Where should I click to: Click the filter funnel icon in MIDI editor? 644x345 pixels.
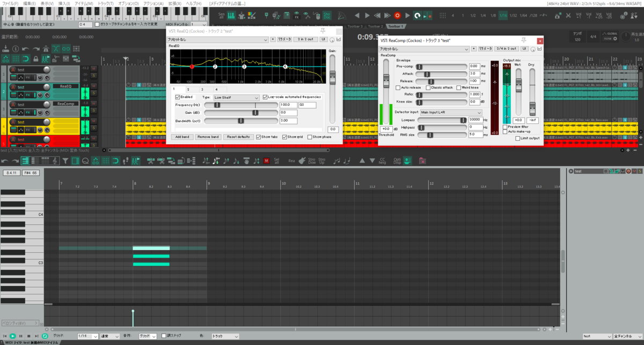66,160
